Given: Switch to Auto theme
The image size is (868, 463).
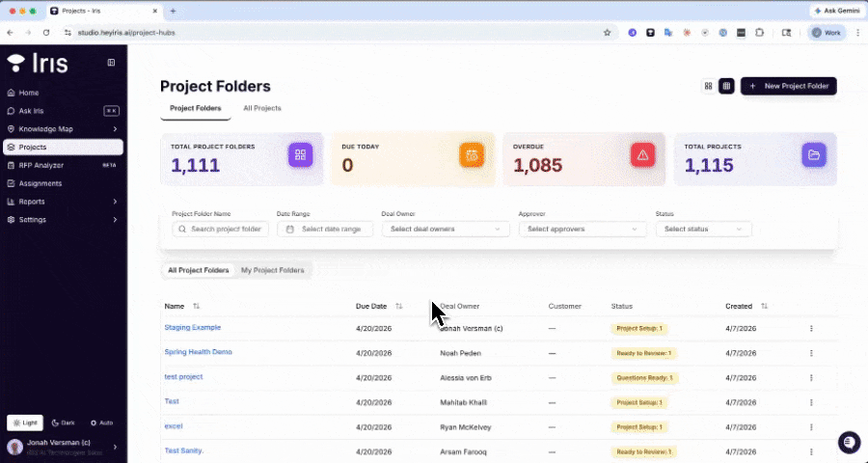Looking at the screenshot, I should (x=102, y=422).
